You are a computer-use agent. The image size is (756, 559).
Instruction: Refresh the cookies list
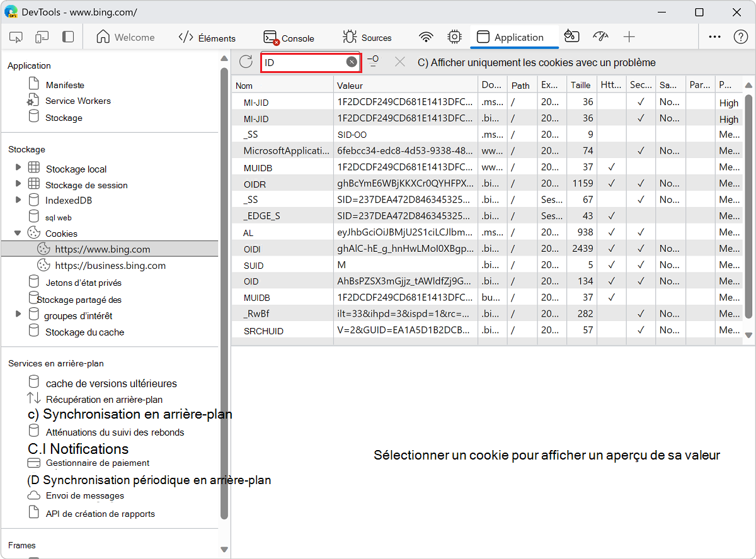[245, 62]
